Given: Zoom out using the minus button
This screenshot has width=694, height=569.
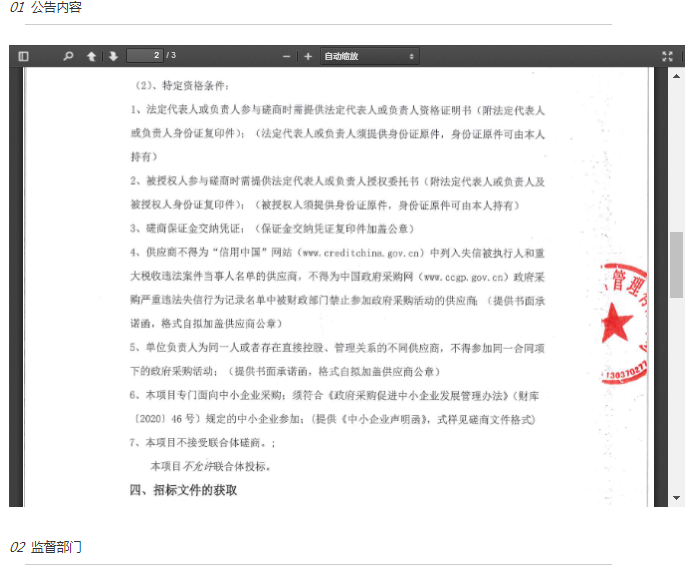Looking at the screenshot, I should (286, 56).
